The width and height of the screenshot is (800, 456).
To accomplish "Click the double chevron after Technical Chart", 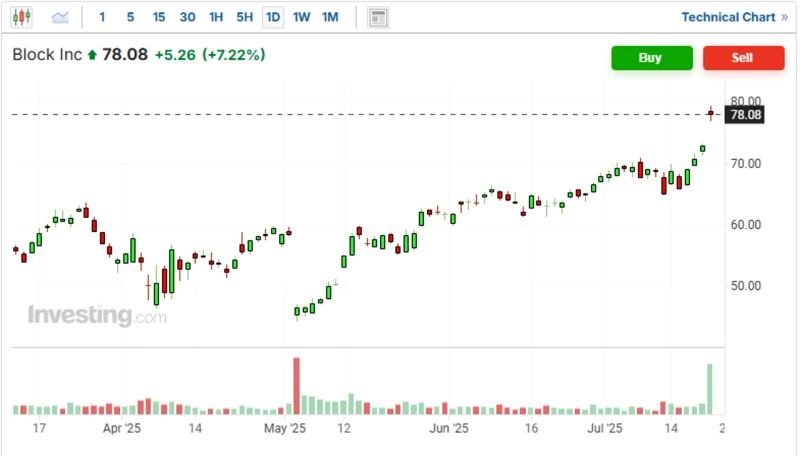I will [783, 17].
